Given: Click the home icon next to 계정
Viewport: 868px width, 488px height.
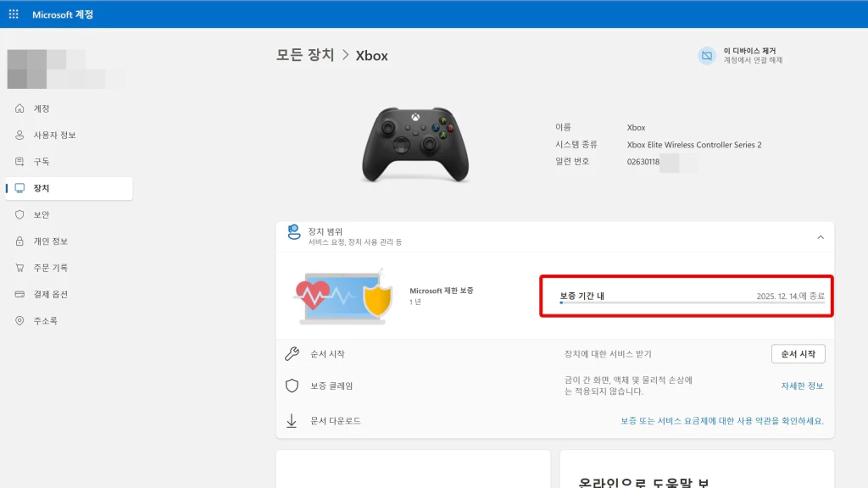Looking at the screenshot, I should [20, 108].
